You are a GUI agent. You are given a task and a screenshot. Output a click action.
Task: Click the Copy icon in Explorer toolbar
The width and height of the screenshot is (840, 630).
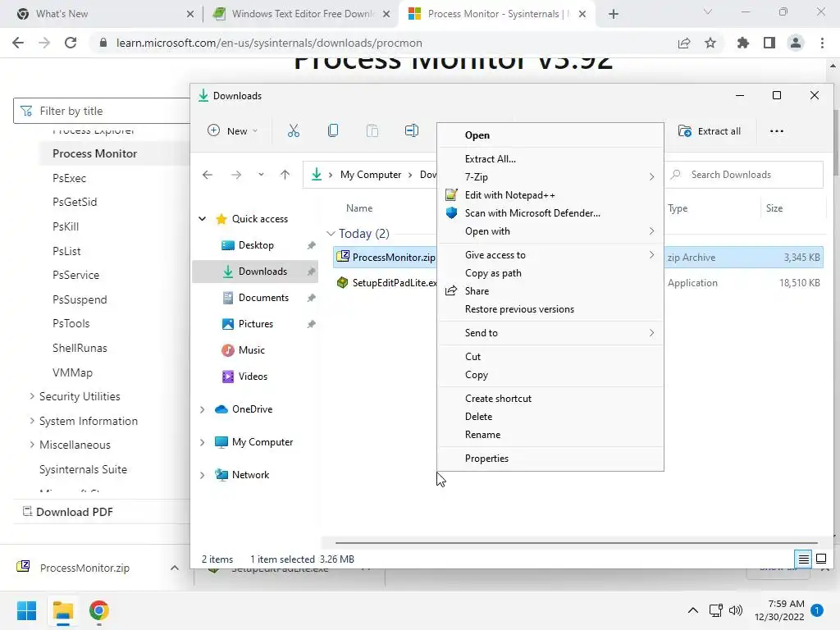[x=333, y=130]
